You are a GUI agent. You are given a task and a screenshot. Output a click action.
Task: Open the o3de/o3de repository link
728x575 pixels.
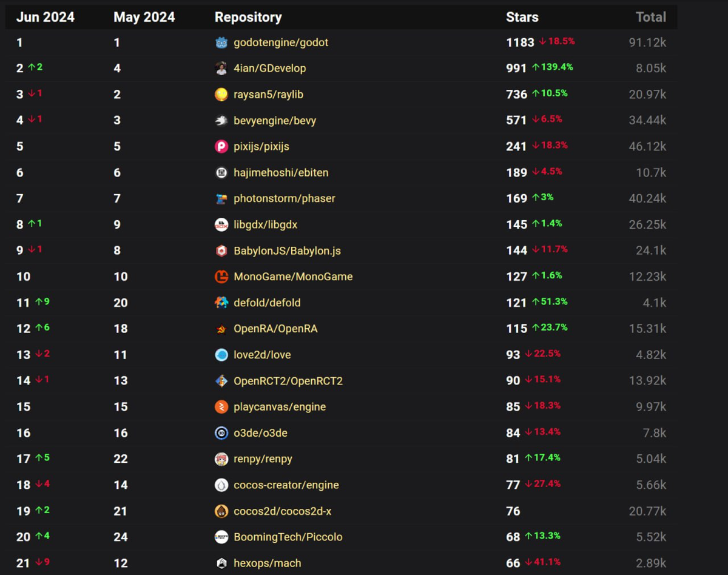point(260,433)
